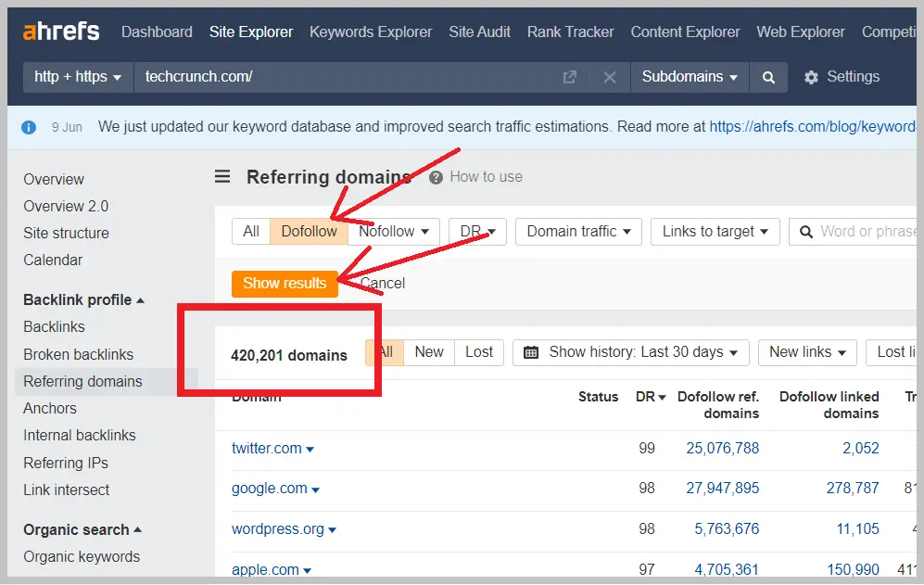Open Overview 2.0 in sidebar
Screen dimensions: 924x585
pyautogui.click(x=66, y=207)
